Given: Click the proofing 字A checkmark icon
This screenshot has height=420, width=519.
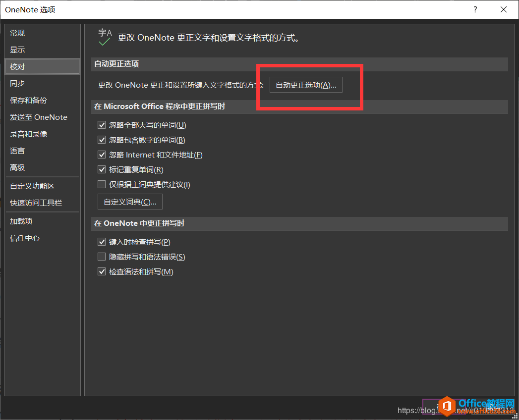Looking at the screenshot, I should pos(105,37).
